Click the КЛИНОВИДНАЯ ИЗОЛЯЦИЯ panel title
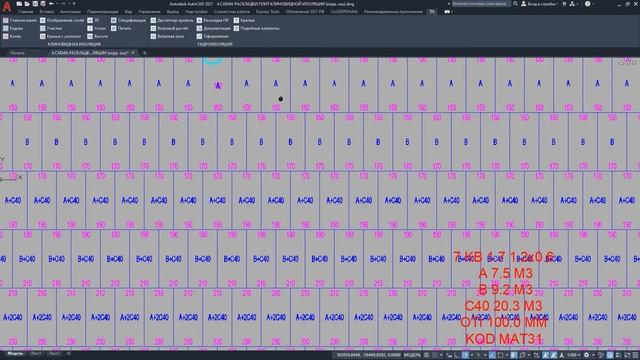 pos(74,44)
